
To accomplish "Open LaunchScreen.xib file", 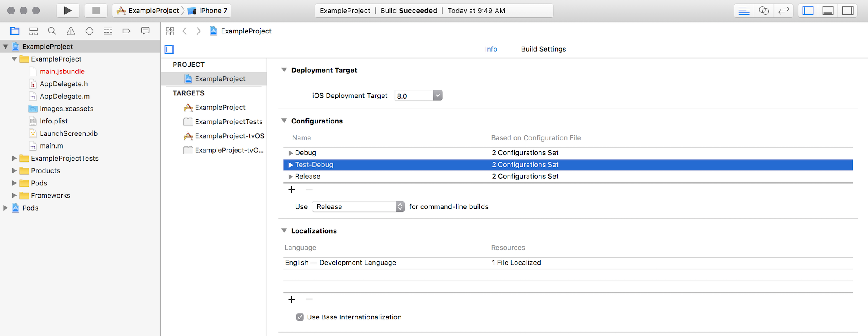I will (x=68, y=133).
